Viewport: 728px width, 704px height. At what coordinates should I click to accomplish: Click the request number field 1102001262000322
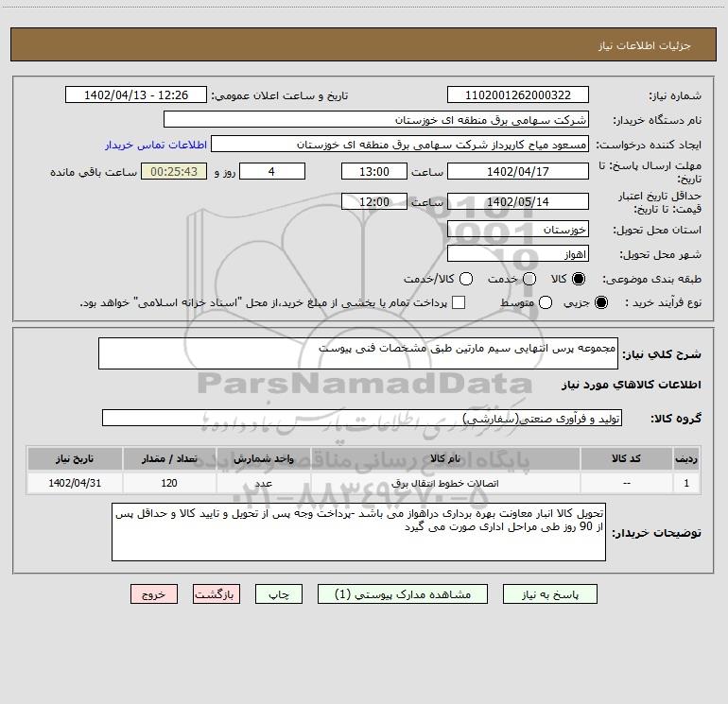[x=518, y=95]
